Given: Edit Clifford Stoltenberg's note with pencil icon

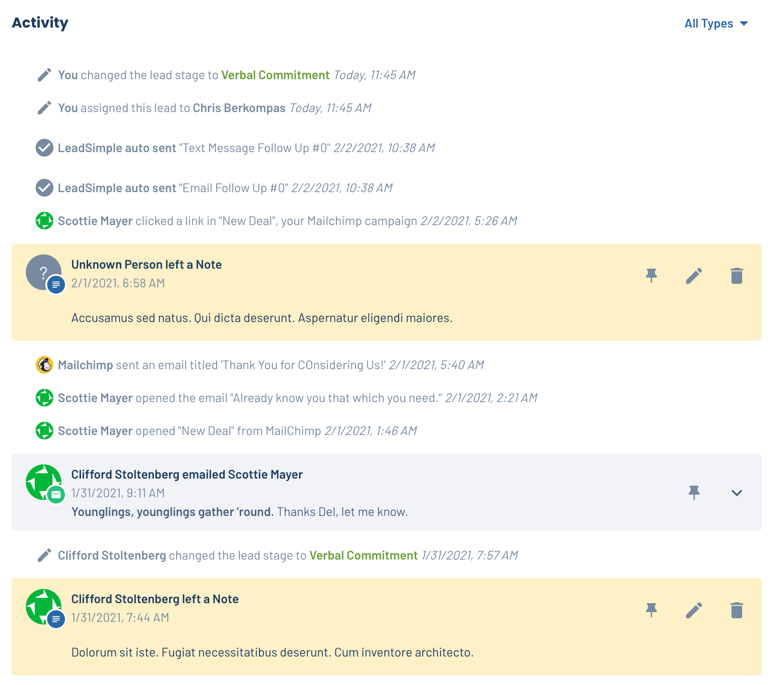Looking at the screenshot, I should [x=694, y=610].
